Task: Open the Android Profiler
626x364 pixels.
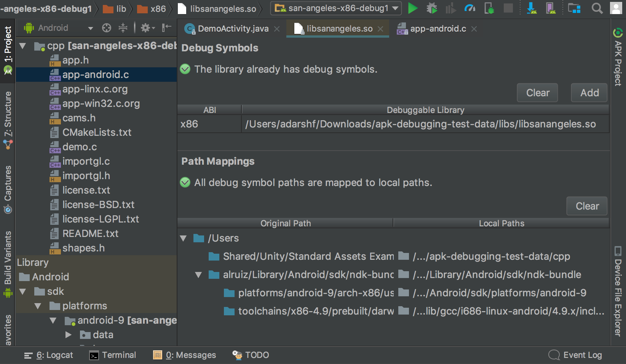Action: pos(470,8)
